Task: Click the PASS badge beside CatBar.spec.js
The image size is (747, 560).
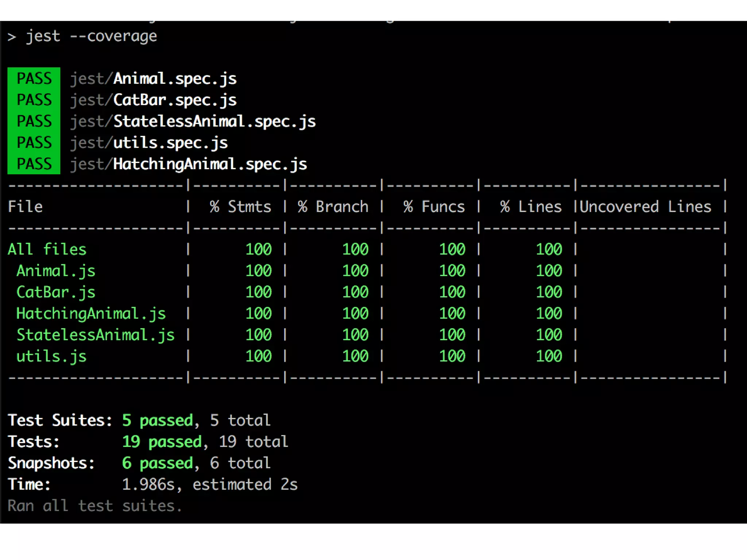Action: pyautogui.click(x=34, y=100)
